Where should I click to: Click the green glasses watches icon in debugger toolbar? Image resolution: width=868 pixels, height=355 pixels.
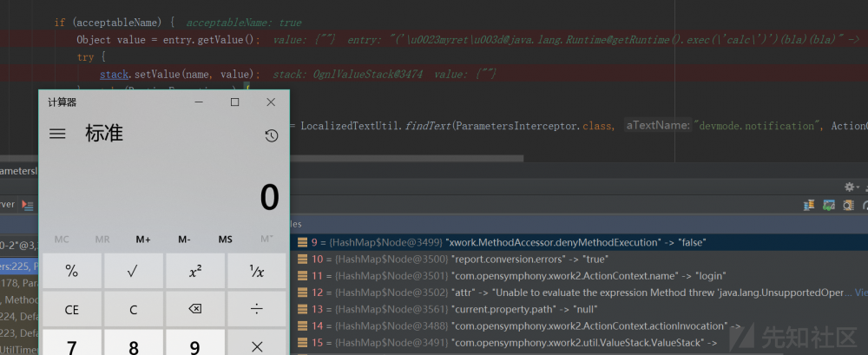829,205
